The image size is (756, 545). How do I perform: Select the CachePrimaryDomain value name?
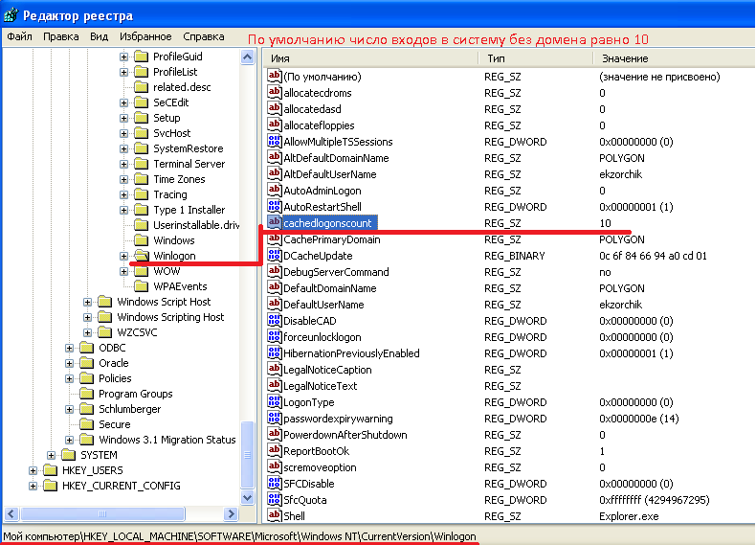point(332,239)
